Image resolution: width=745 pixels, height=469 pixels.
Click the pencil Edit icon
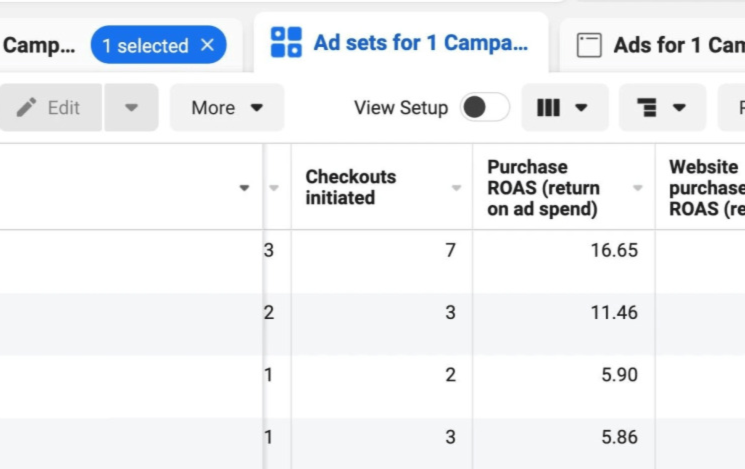(x=27, y=107)
